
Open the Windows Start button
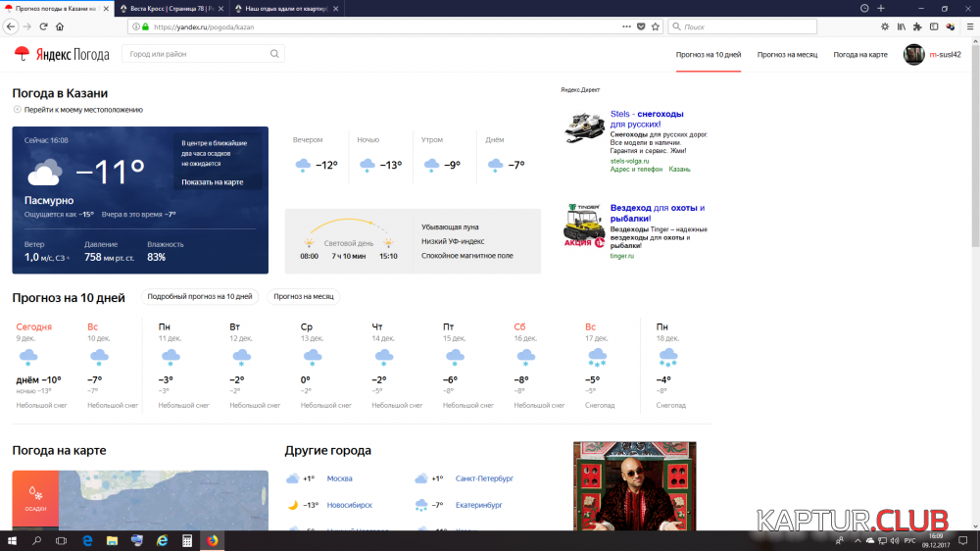pyautogui.click(x=12, y=541)
